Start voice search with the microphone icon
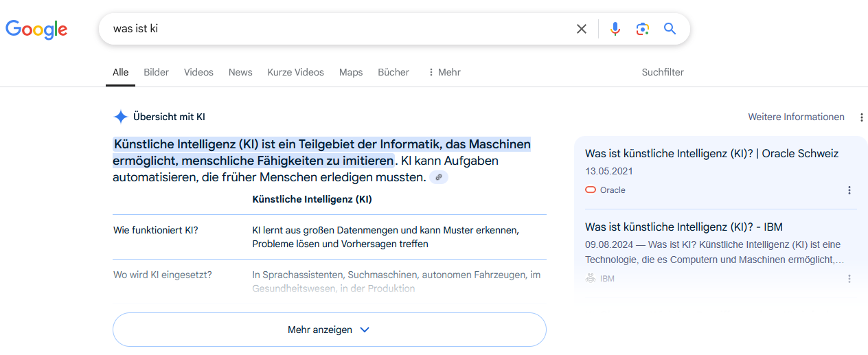 [x=615, y=29]
